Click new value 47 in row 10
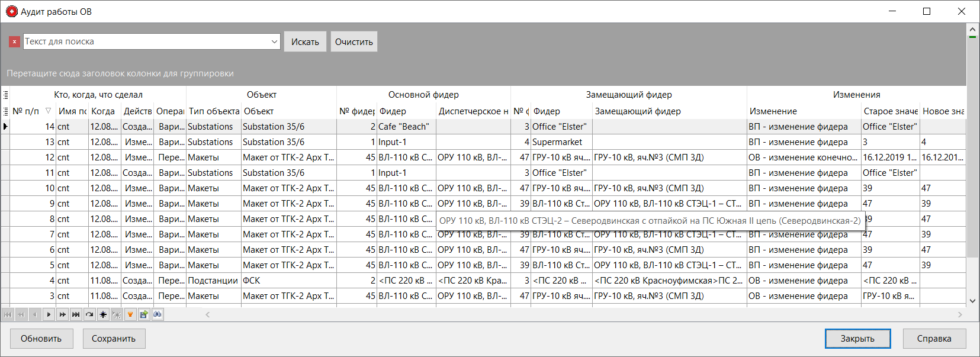 [x=943, y=188]
